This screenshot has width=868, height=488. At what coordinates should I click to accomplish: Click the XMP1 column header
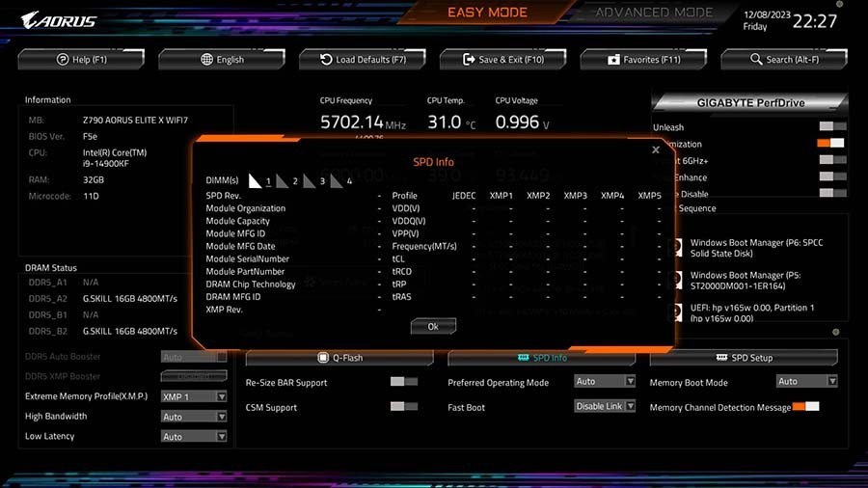[x=501, y=196]
